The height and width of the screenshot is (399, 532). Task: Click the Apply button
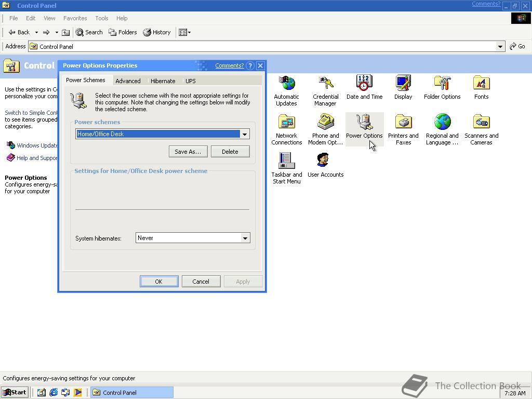click(x=243, y=282)
